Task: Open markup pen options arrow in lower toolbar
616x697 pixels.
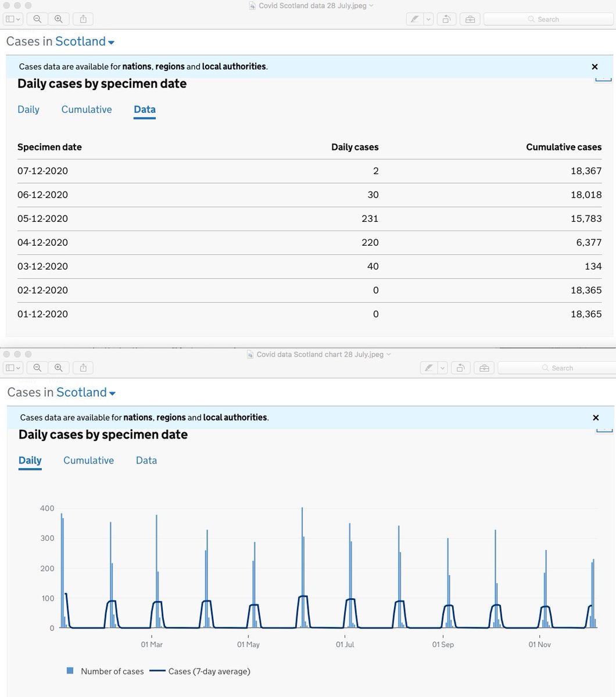Action: pos(443,368)
